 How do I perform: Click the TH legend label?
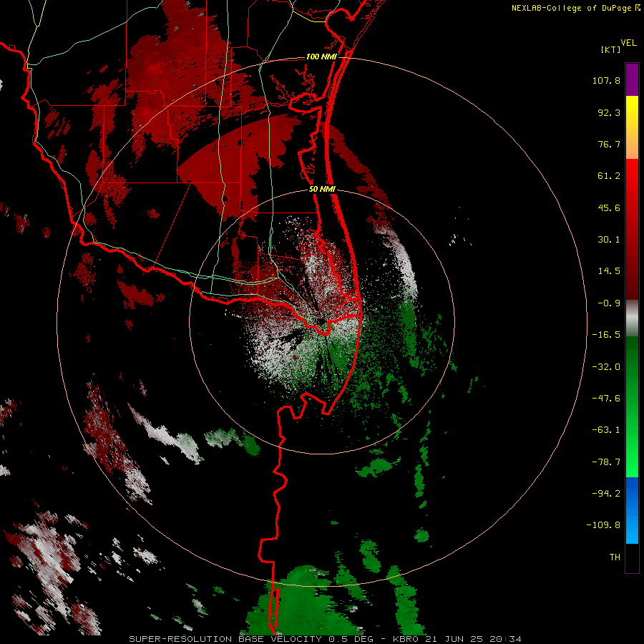615,557
